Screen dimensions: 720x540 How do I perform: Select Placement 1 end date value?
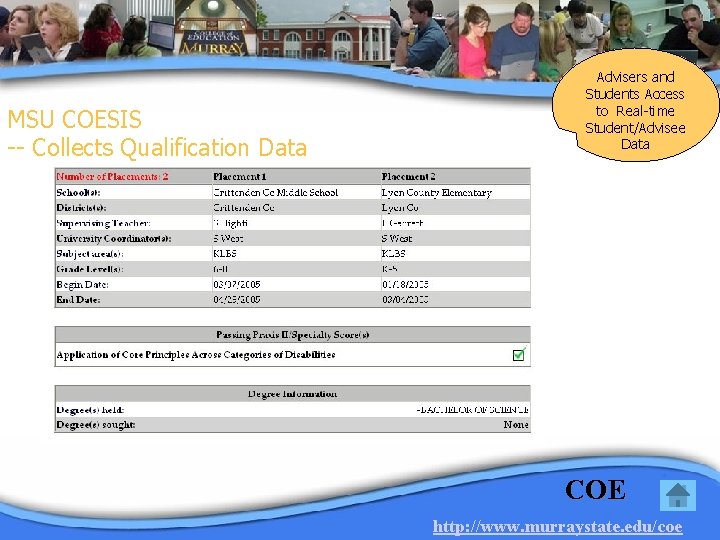click(x=236, y=300)
